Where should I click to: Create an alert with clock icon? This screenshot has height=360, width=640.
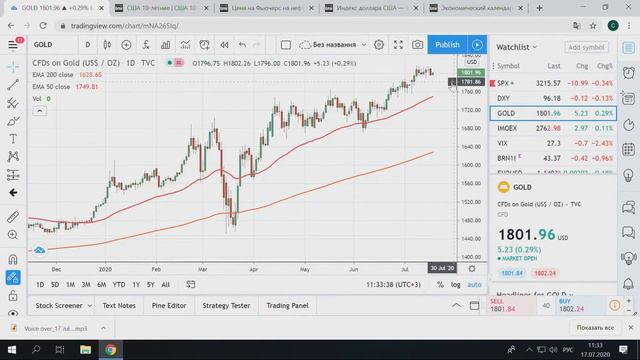coord(204,45)
